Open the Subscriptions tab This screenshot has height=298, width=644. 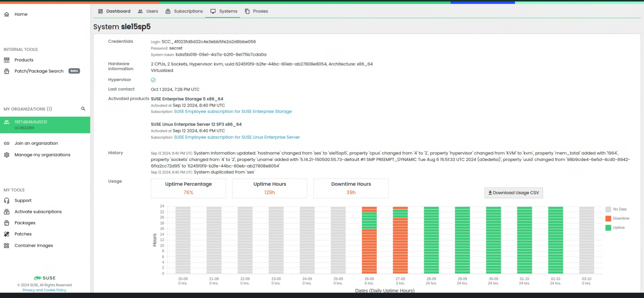[x=184, y=11]
